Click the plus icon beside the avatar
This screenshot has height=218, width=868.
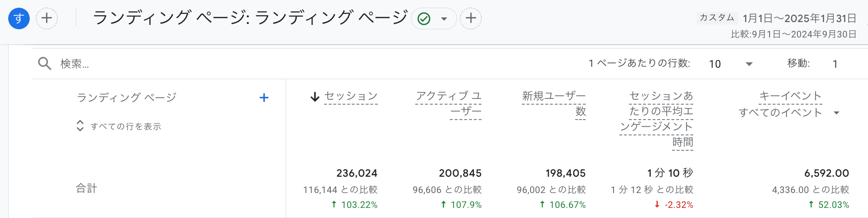click(x=47, y=19)
